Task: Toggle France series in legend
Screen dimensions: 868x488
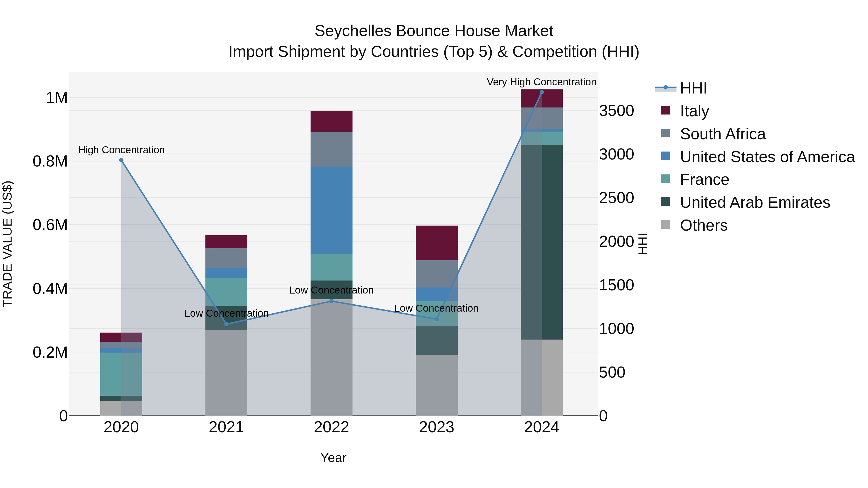Action: (x=695, y=180)
